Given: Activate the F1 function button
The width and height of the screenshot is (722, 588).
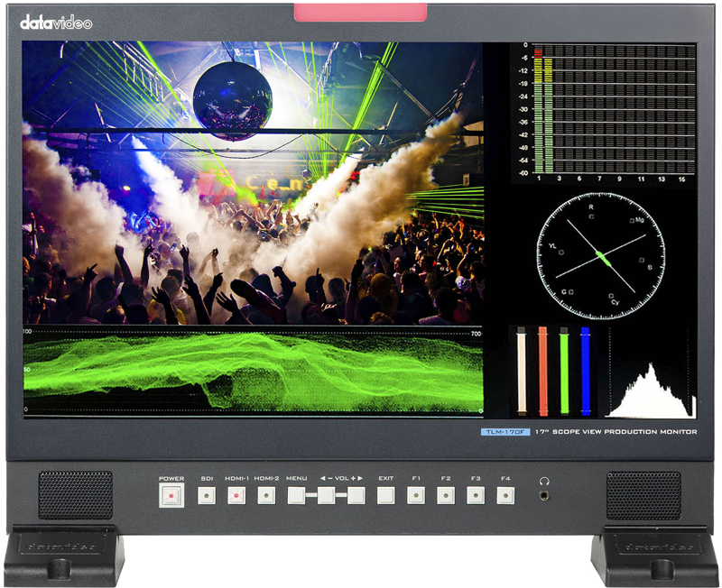Looking at the screenshot, I should (416, 495).
